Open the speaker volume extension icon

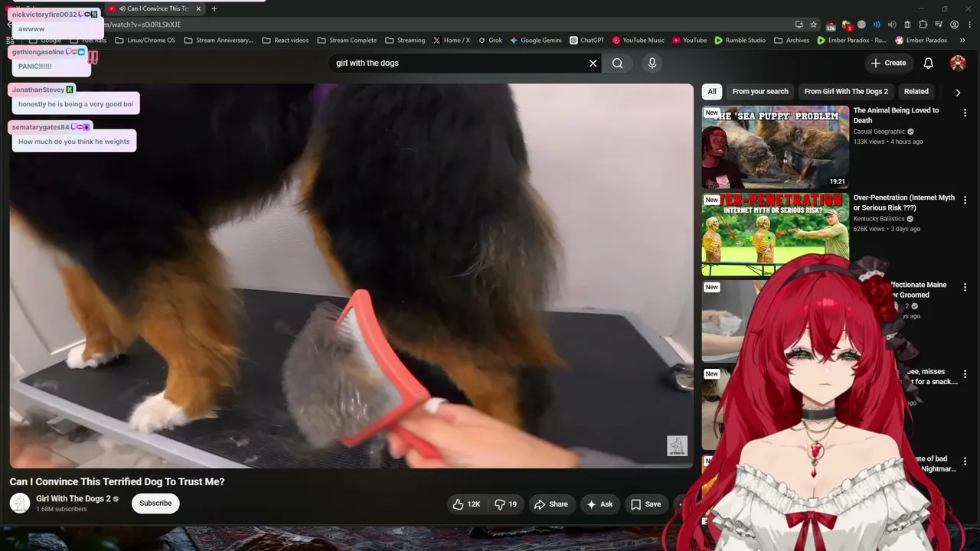[892, 24]
